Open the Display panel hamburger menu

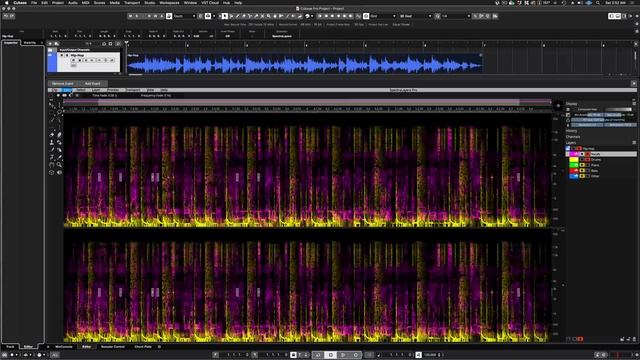pos(634,104)
